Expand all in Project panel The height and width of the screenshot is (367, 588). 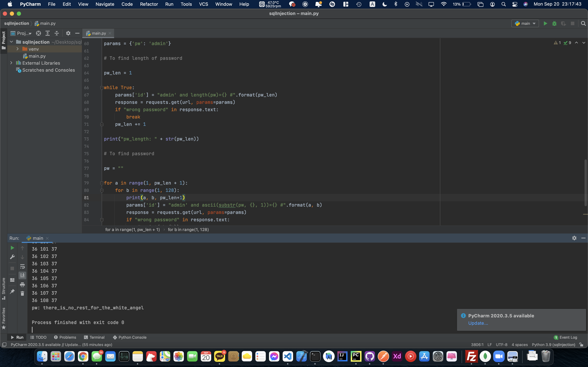click(48, 33)
